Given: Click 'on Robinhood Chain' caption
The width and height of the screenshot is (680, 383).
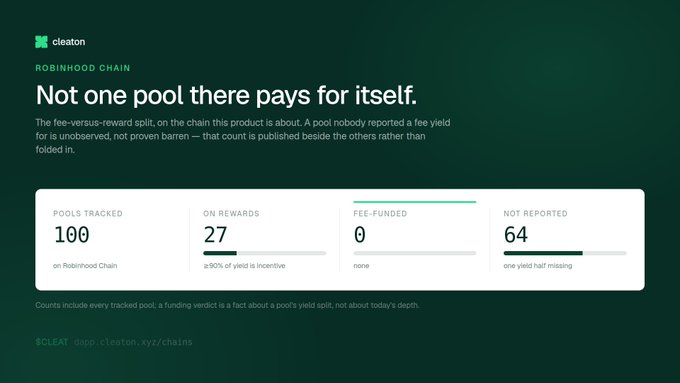Looking at the screenshot, I should (x=85, y=265).
